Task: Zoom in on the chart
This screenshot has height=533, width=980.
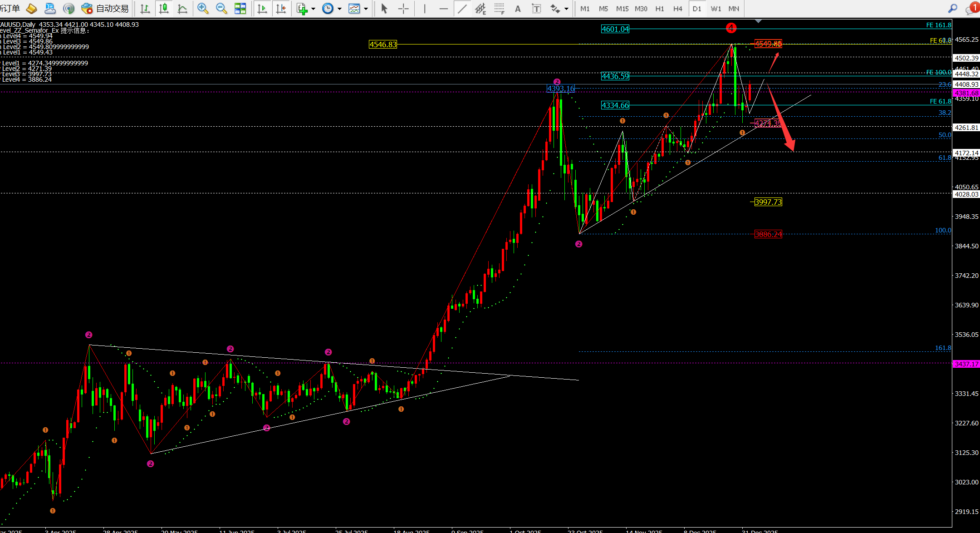Action: pos(203,9)
